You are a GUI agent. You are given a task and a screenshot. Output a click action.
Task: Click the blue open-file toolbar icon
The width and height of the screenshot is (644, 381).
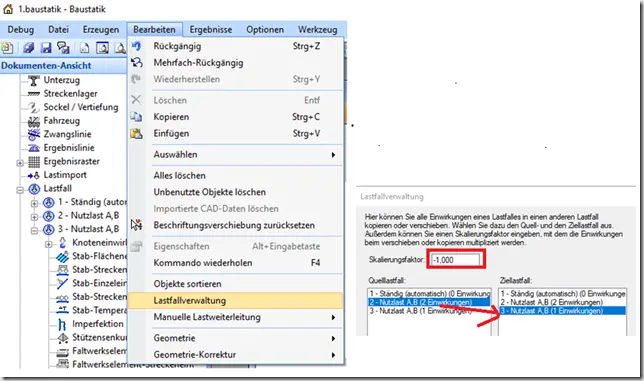[x=28, y=48]
